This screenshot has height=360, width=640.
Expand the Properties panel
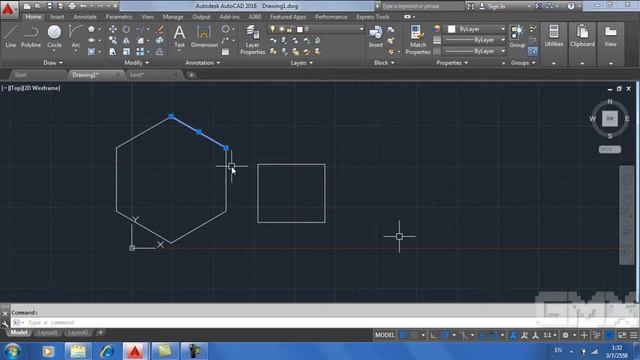click(452, 63)
